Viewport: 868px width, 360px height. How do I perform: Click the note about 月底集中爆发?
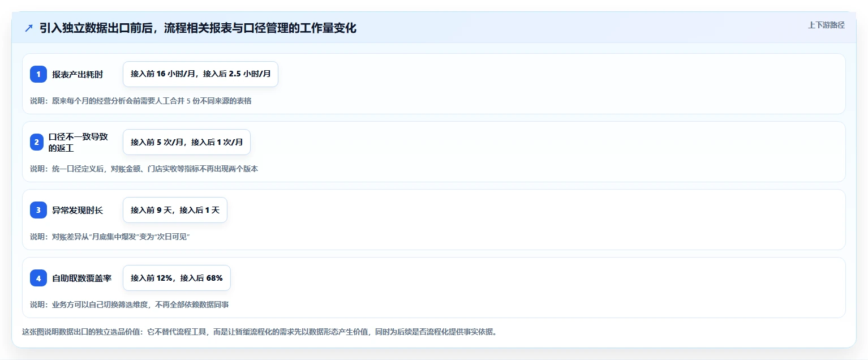(x=110, y=237)
